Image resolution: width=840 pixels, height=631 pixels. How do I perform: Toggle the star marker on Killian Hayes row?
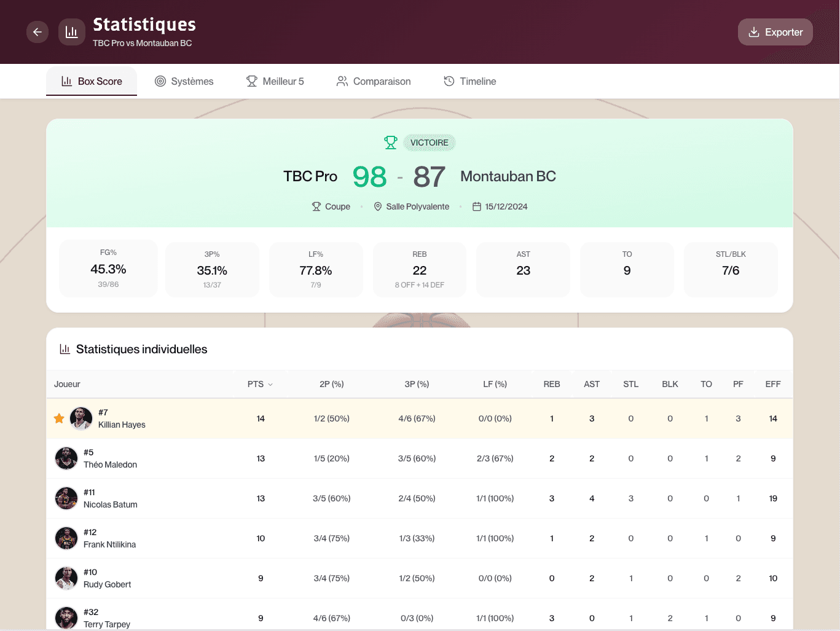[58, 418]
